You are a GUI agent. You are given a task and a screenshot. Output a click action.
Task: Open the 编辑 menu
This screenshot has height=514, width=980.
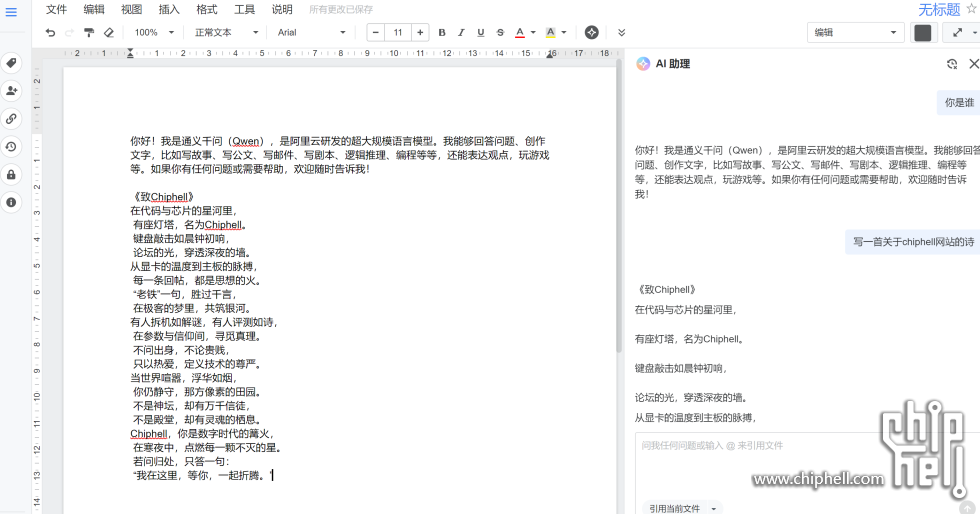pyautogui.click(x=94, y=9)
